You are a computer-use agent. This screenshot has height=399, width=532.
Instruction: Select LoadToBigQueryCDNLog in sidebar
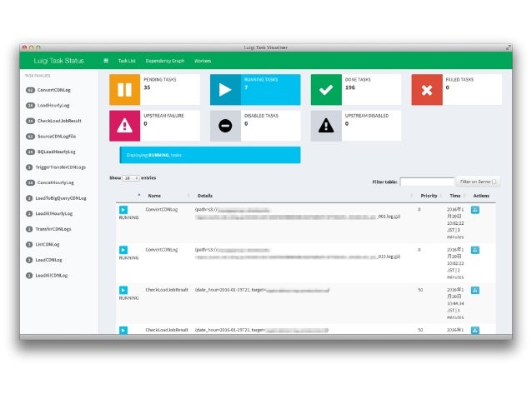(61, 198)
